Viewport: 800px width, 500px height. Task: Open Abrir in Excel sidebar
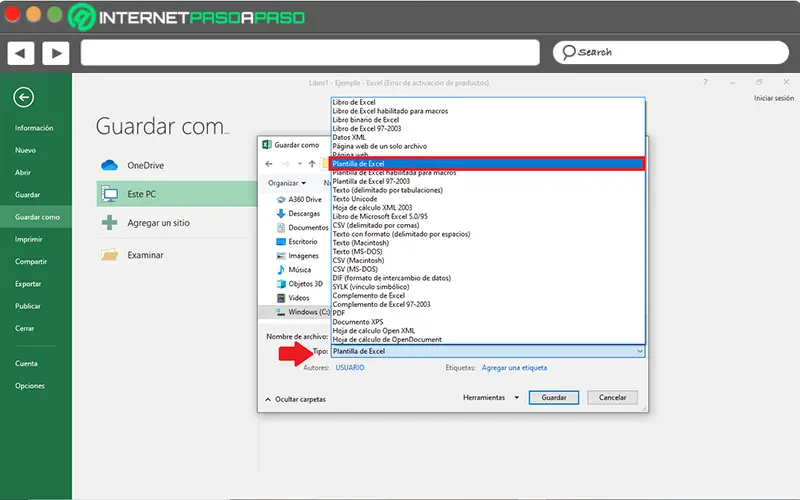pos(22,172)
